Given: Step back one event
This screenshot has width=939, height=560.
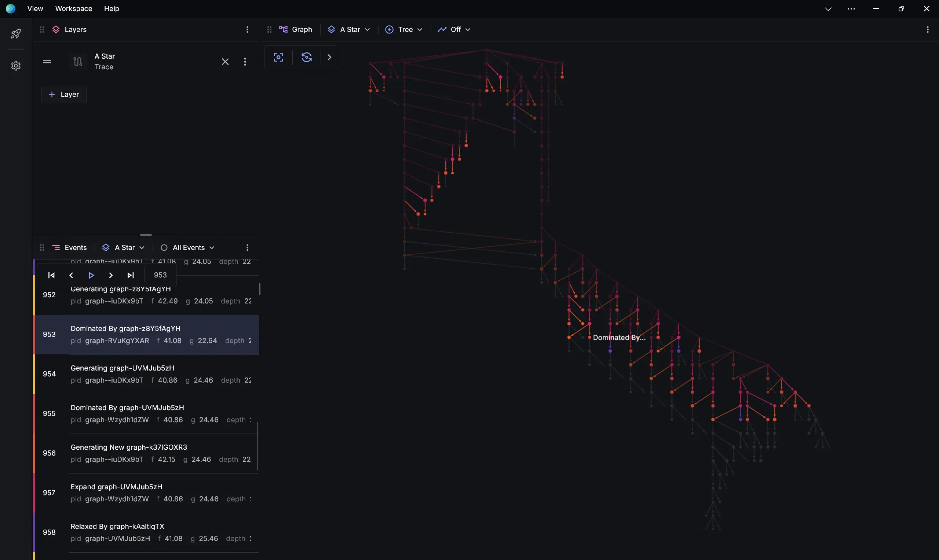Looking at the screenshot, I should point(71,275).
